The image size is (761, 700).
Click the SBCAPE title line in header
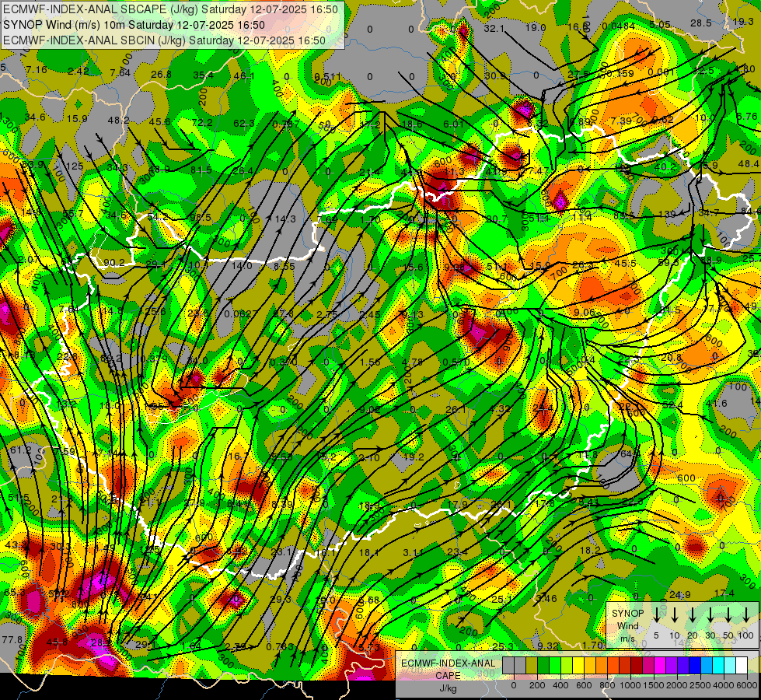coord(170,9)
